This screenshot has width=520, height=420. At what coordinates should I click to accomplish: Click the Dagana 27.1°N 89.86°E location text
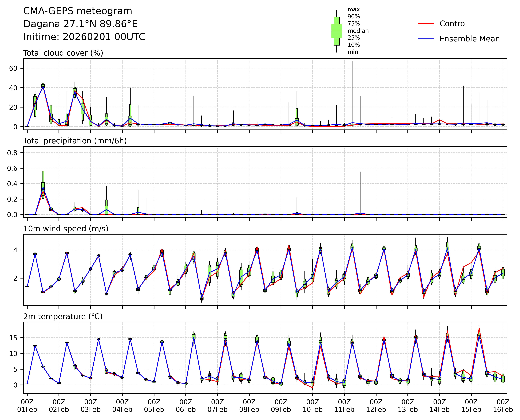(80, 24)
